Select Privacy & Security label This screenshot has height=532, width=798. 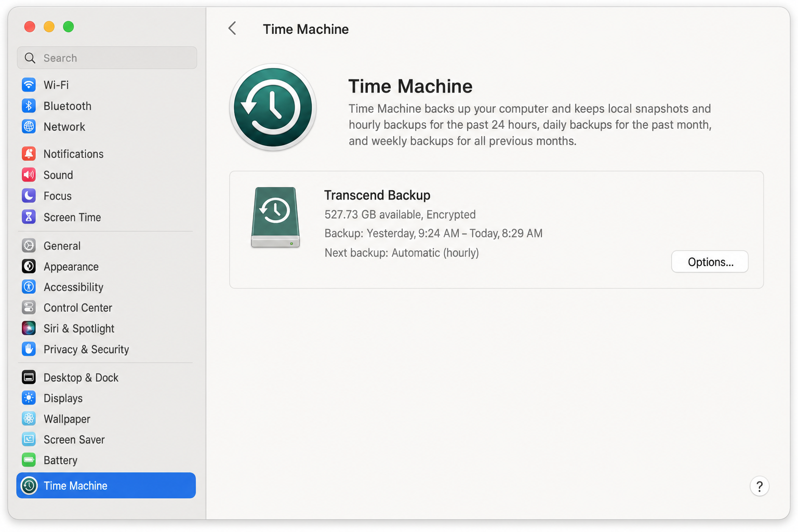tap(86, 349)
